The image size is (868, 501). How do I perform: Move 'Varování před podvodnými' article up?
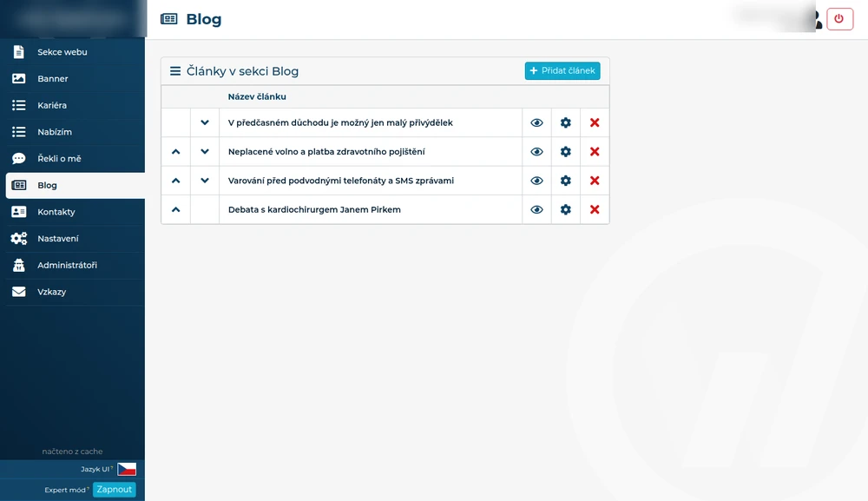pos(176,181)
